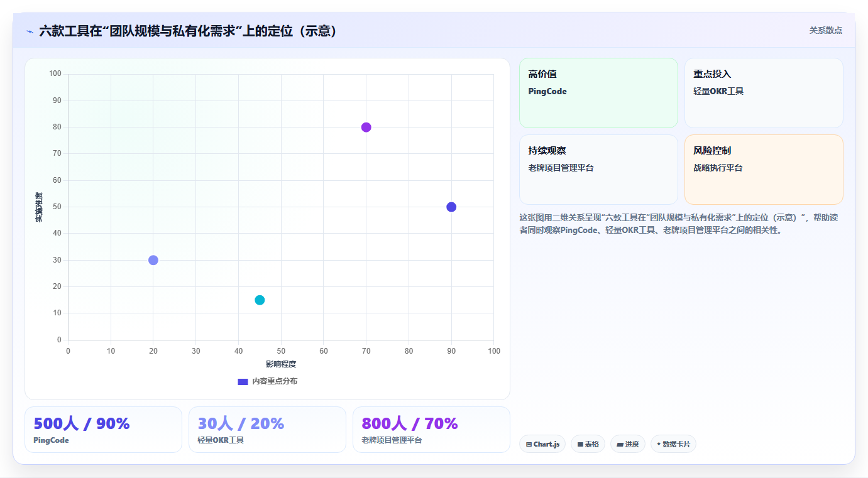Click the icon inside the 进度 chip
The width and height of the screenshot is (868, 478).
620,445
